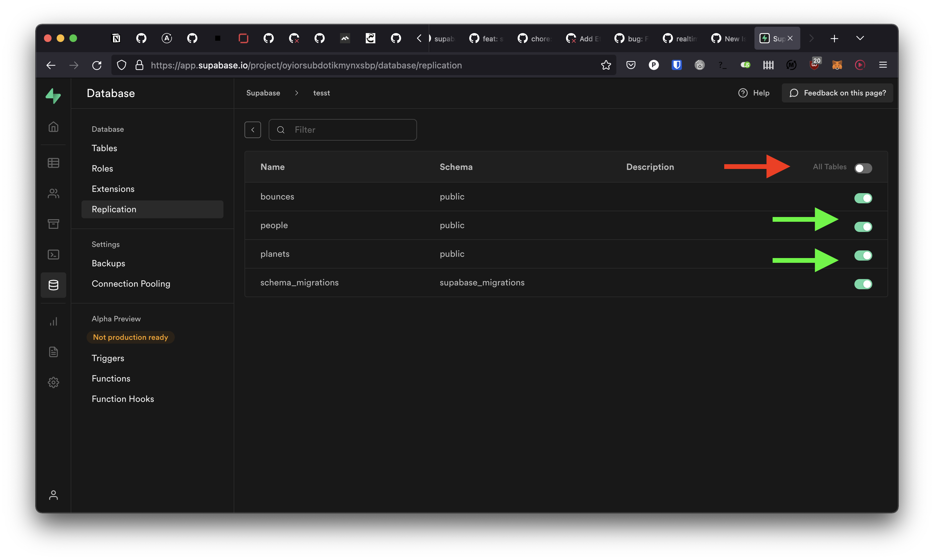The image size is (934, 560).
Task: Click Supabase breadcrumb link
Action: (x=263, y=93)
